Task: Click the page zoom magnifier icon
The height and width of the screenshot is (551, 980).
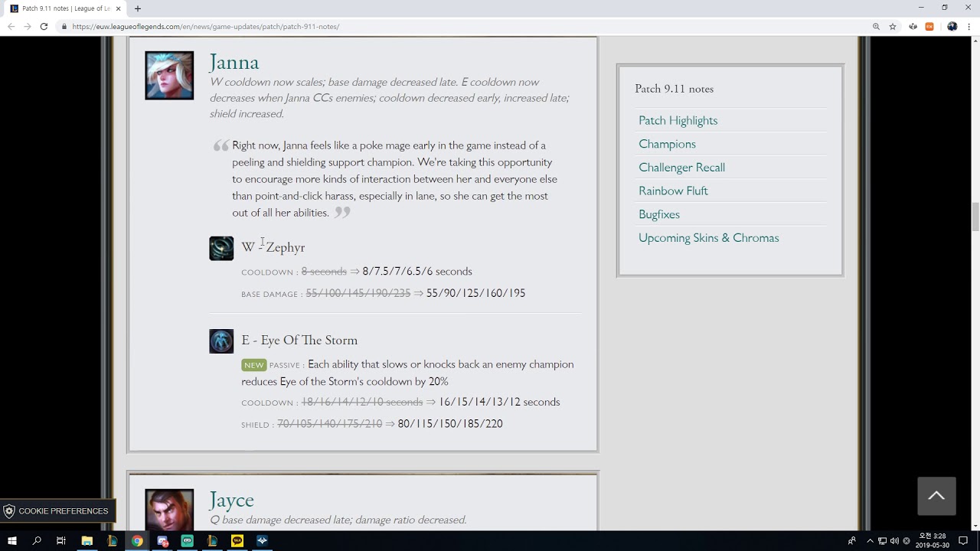Action: 876,26
